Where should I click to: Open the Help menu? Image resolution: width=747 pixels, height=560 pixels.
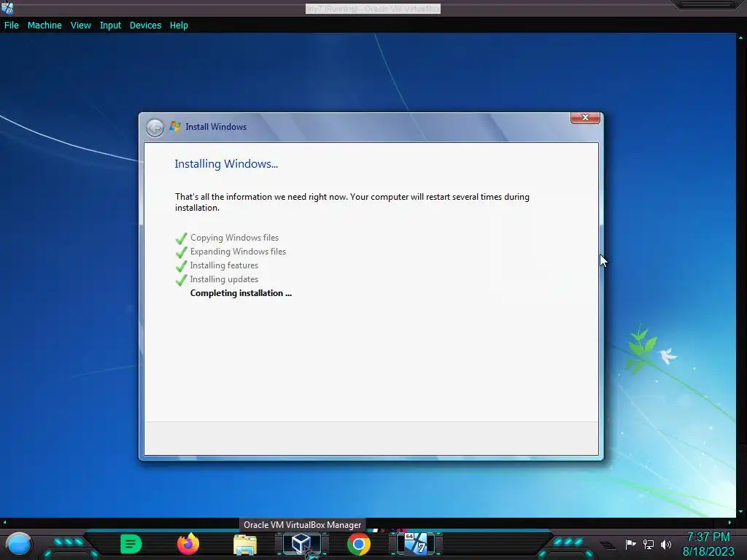coord(179,26)
